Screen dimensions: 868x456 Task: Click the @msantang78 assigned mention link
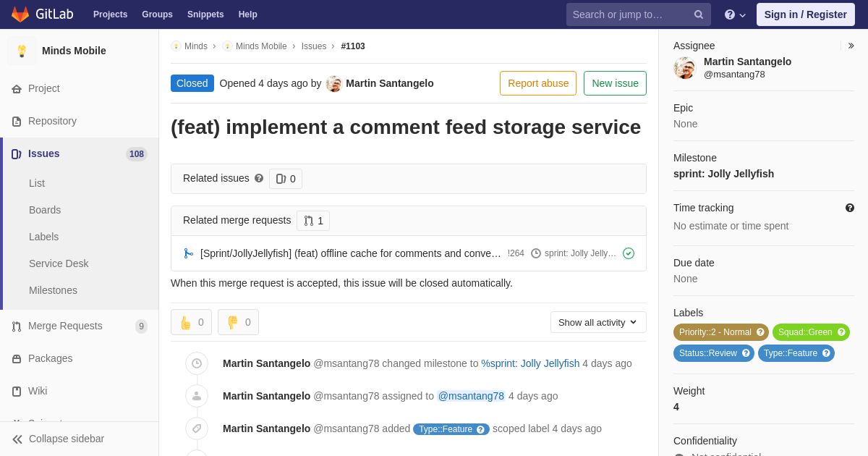(471, 396)
